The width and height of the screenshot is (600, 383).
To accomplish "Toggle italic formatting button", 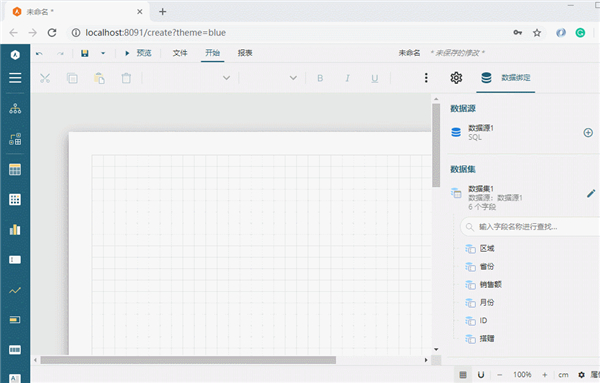I will coord(347,78).
